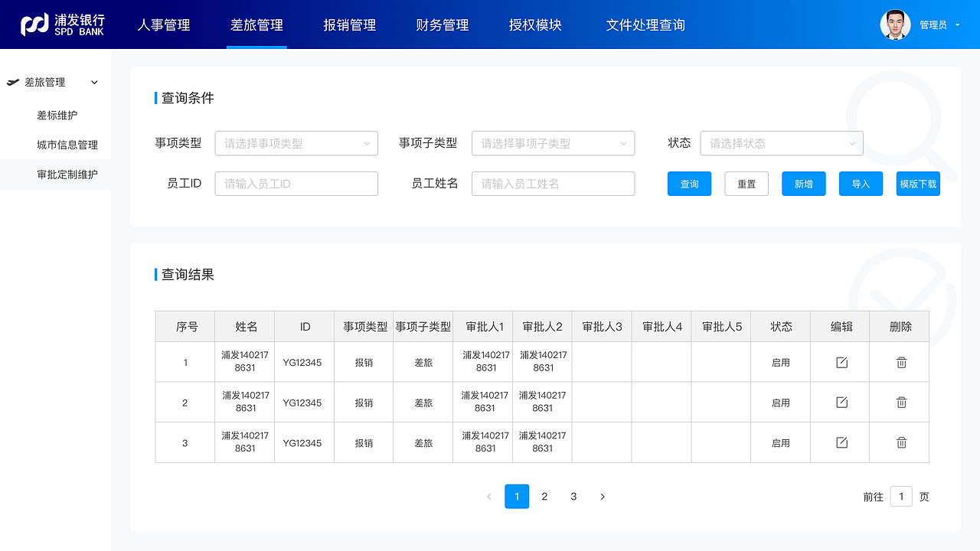The height and width of the screenshot is (551, 980).
Task: Click YG12345 in row 3
Action: coord(302,443)
